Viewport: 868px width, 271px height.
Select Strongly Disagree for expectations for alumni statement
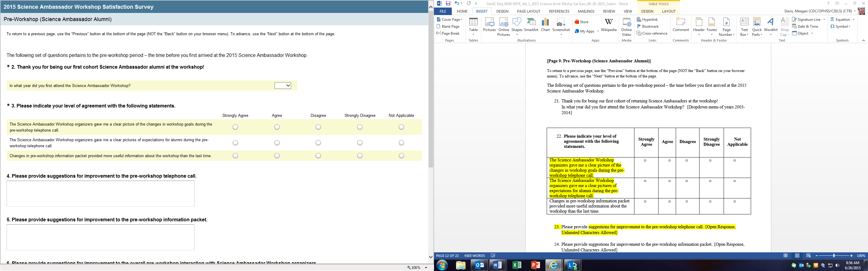[x=360, y=143]
